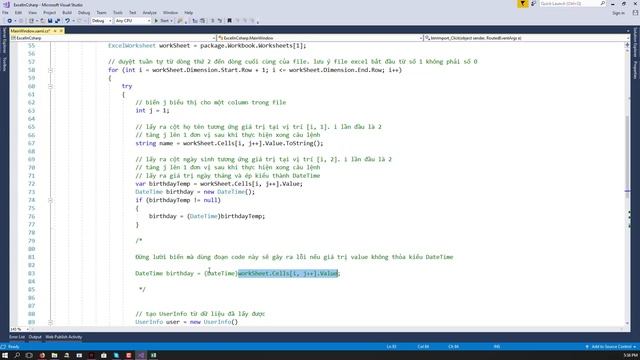Collapse the for loop at line 58
640x360 pixels.
click(50, 70)
